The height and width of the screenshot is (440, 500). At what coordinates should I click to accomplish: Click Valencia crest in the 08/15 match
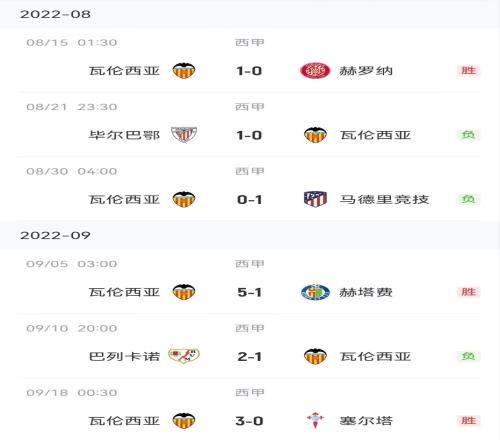point(184,71)
